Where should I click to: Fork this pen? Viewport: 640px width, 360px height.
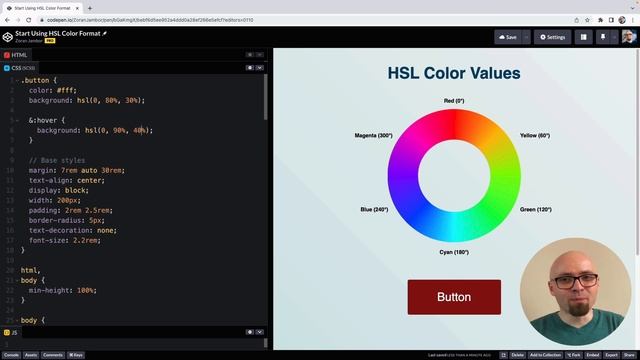(x=574, y=355)
